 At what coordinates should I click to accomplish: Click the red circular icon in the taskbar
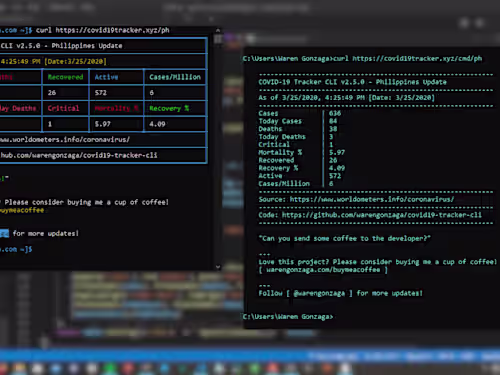[x=128, y=369]
